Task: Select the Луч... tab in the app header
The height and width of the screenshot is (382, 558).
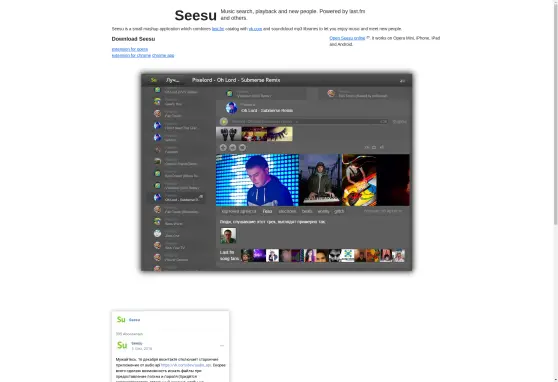Action: [x=173, y=80]
